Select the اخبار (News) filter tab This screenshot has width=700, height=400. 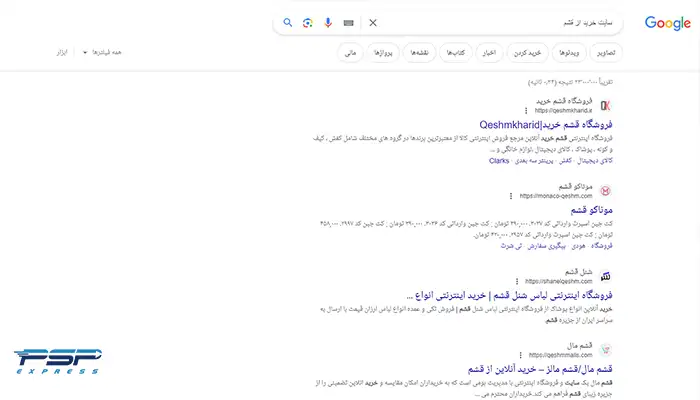pos(489,53)
